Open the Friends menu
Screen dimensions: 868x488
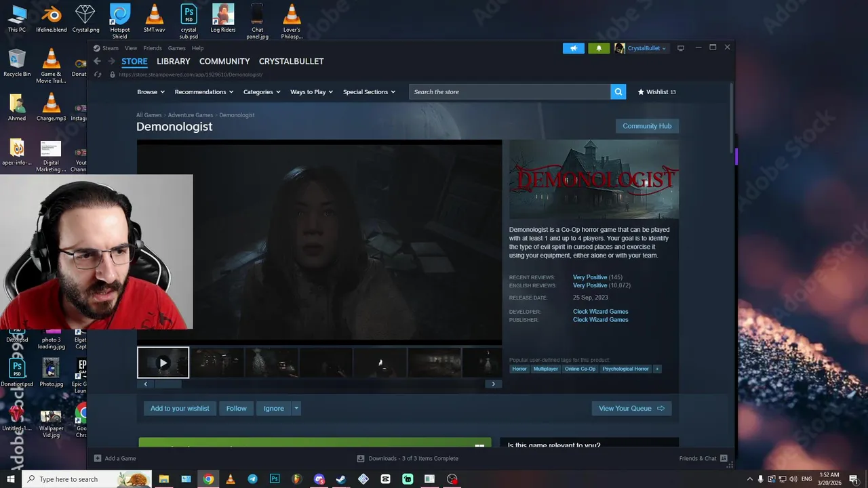pyautogui.click(x=153, y=48)
